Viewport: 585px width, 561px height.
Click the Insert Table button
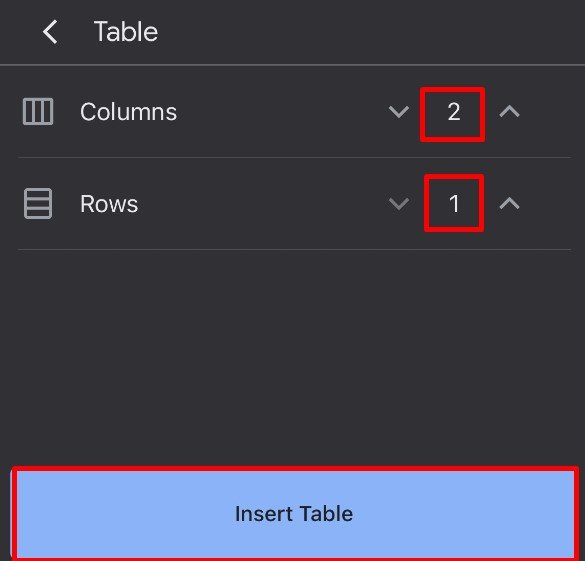pos(295,514)
